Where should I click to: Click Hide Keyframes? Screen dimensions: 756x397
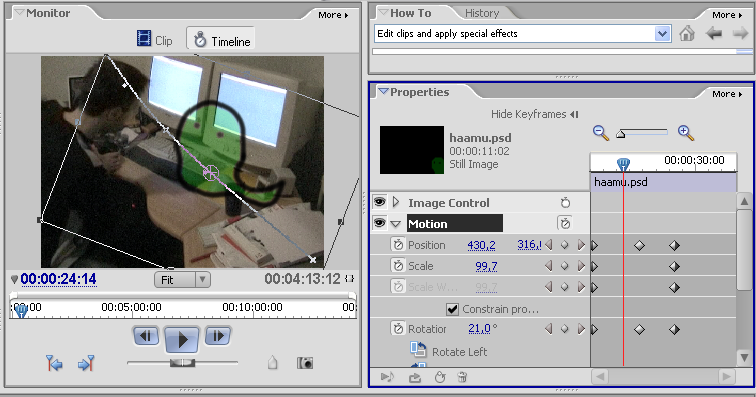point(534,114)
